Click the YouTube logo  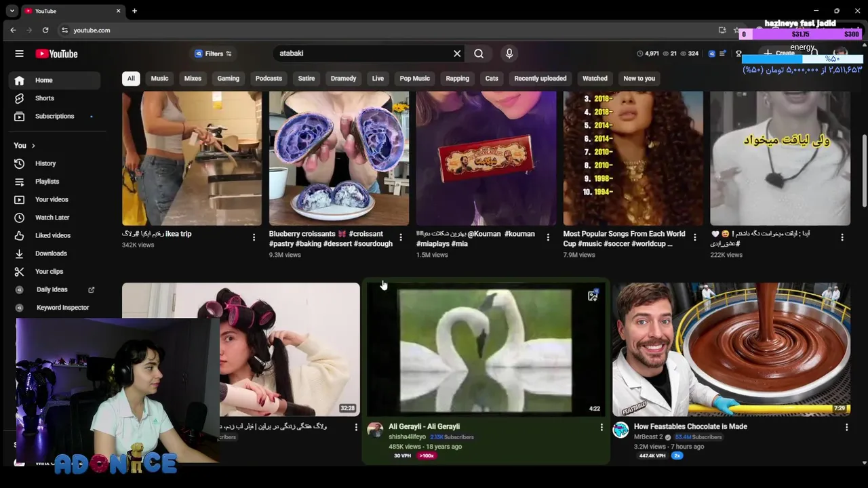(x=56, y=54)
